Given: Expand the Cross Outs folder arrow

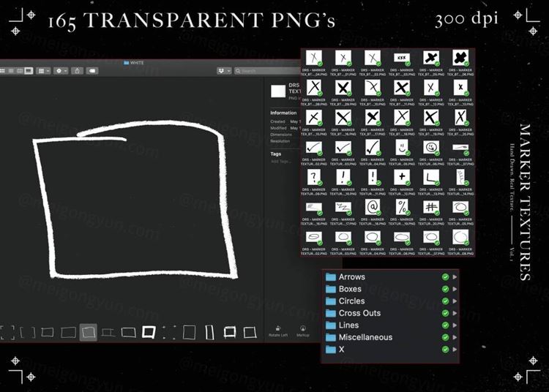Looking at the screenshot, I should coord(455,313).
